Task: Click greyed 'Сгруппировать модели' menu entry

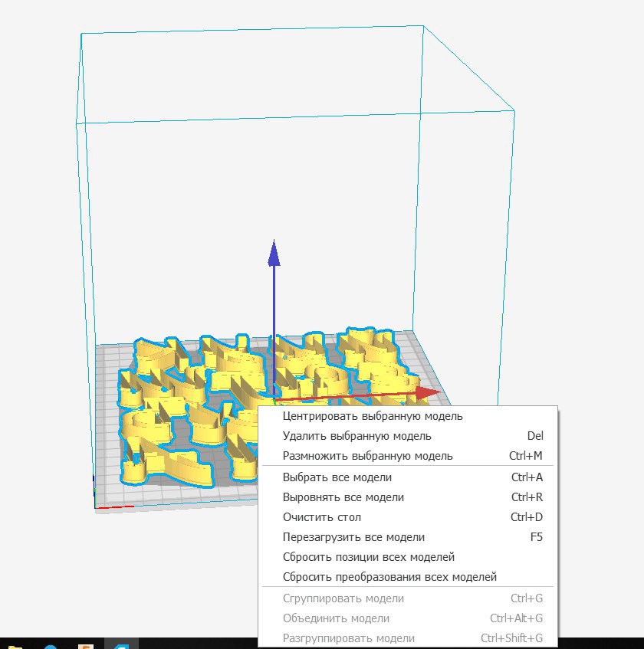Action: pos(408,598)
